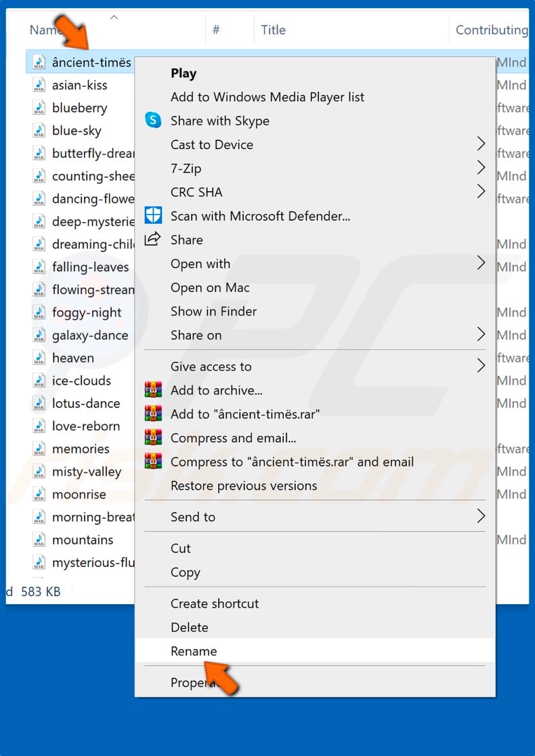Select the morning-breat file name

(93, 517)
